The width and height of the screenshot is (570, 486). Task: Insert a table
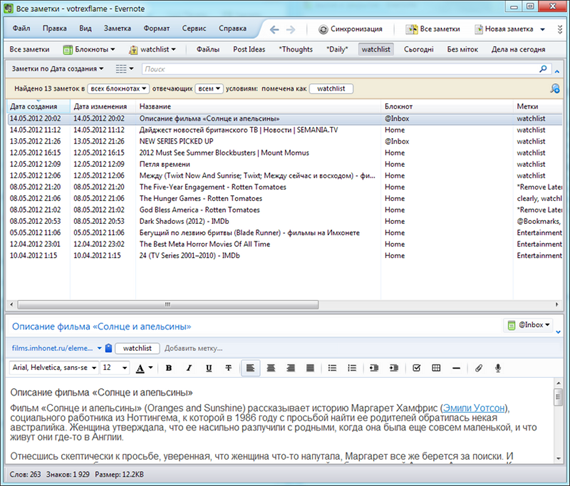436,368
